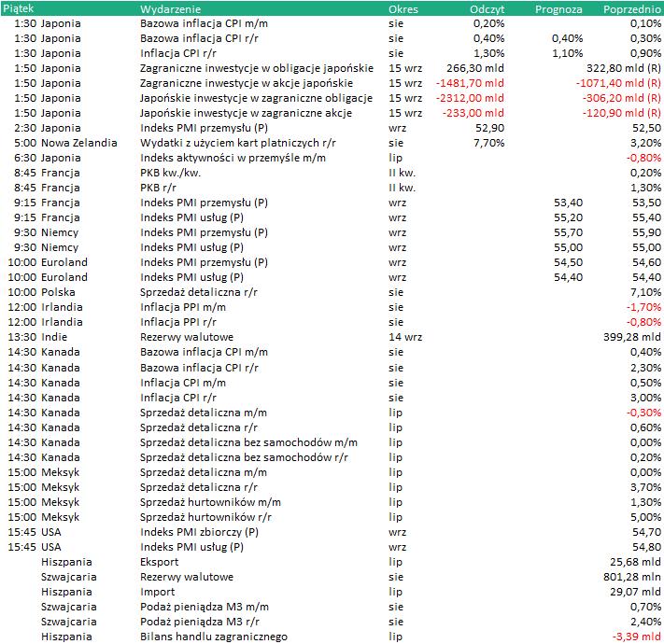664x644 pixels.
Task: Select Prognoza value "55,70"
Action: [x=569, y=232]
